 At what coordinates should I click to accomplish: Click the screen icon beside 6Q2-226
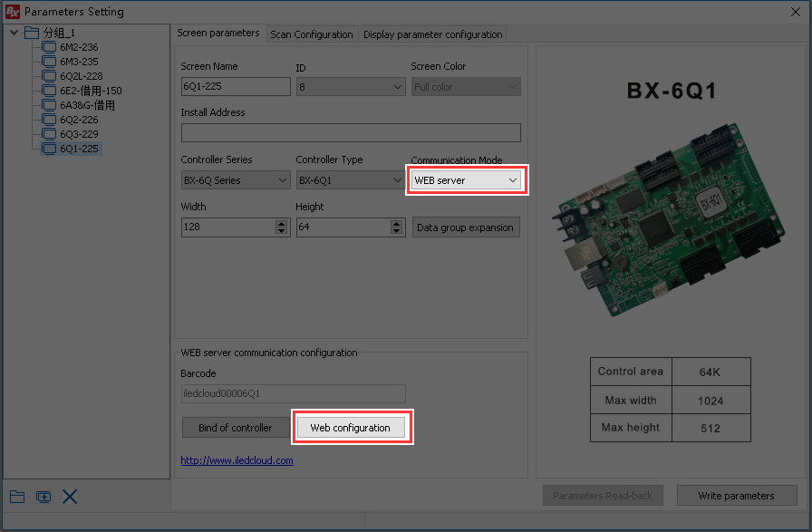(x=49, y=120)
